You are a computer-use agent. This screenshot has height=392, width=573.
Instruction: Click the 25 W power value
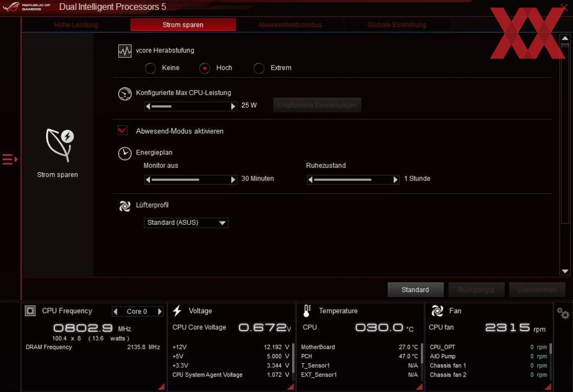click(x=249, y=105)
